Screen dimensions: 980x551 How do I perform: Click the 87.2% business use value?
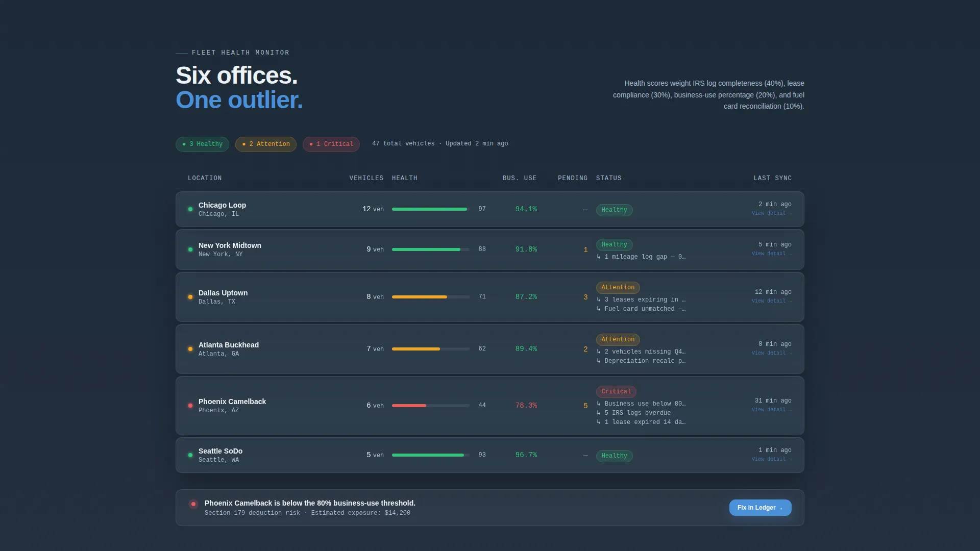point(526,297)
